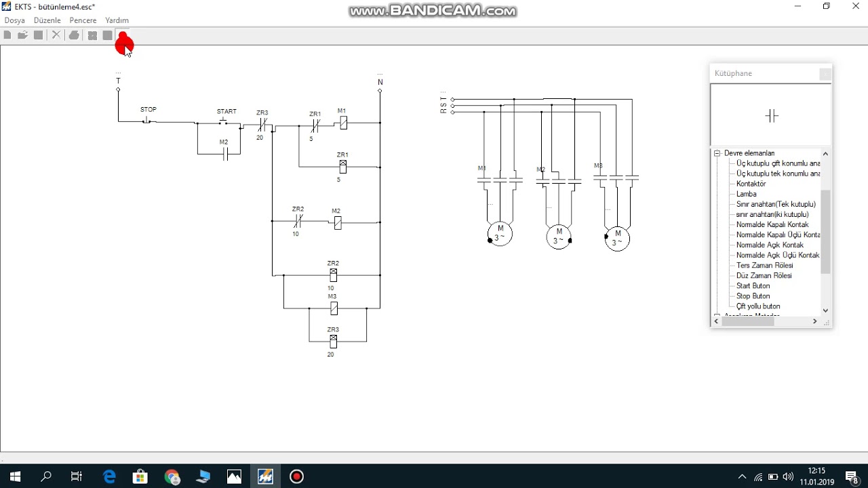The height and width of the screenshot is (488, 868).
Task: Select Lamba in the library tree
Action: point(747,194)
